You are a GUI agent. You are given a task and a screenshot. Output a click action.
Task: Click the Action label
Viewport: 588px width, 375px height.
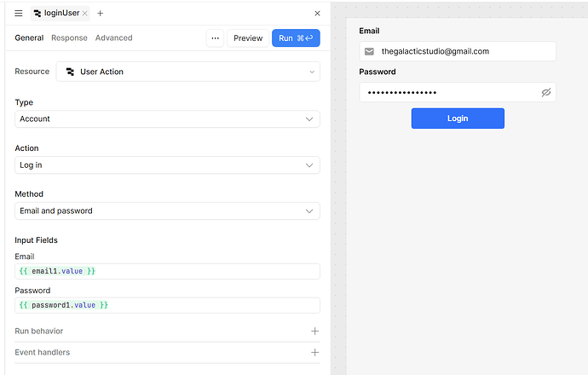(26, 148)
